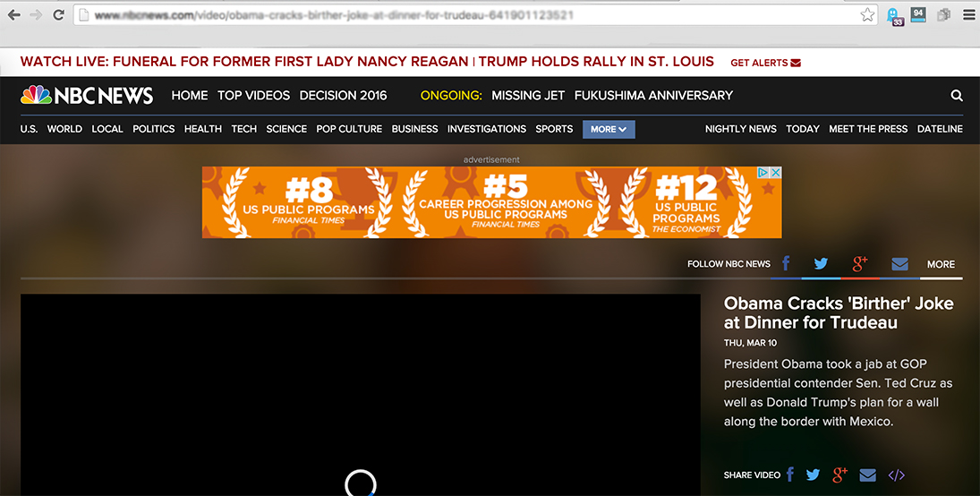This screenshot has height=496, width=980.
Task: Select the U.S. category
Action: pyautogui.click(x=29, y=129)
